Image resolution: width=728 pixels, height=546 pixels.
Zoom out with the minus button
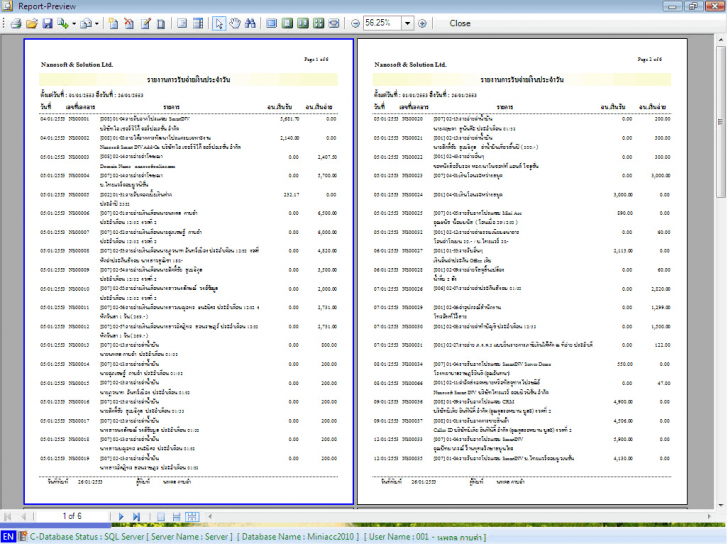pyautogui.click(x=355, y=23)
